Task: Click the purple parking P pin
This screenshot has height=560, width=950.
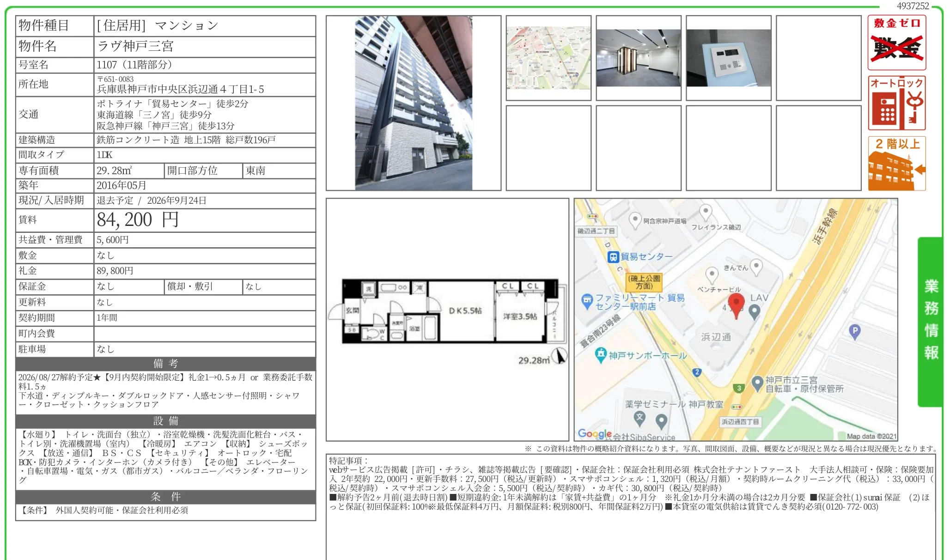Action: tap(855, 332)
